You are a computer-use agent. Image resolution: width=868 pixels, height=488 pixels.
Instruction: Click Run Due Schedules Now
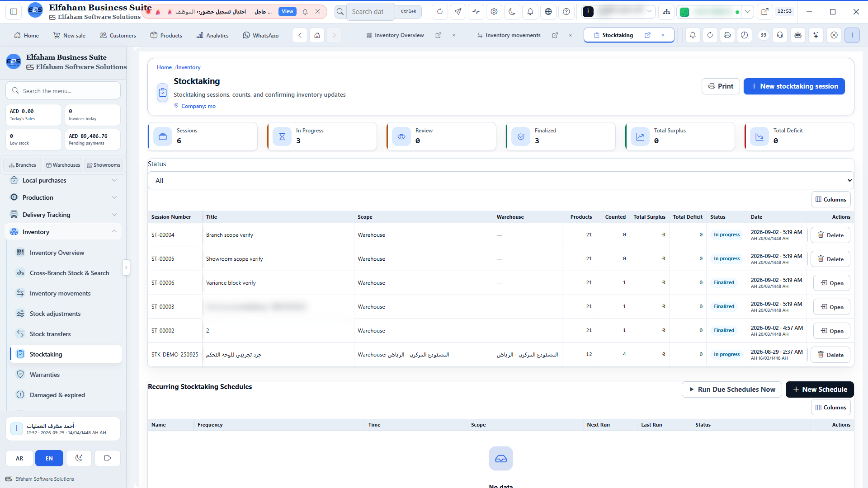point(731,389)
